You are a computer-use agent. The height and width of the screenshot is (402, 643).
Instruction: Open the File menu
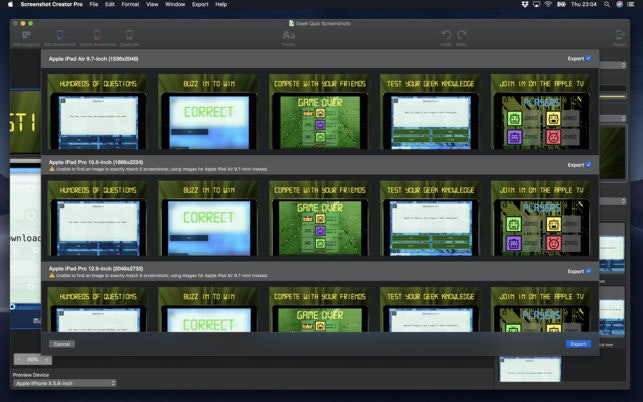click(94, 4)
